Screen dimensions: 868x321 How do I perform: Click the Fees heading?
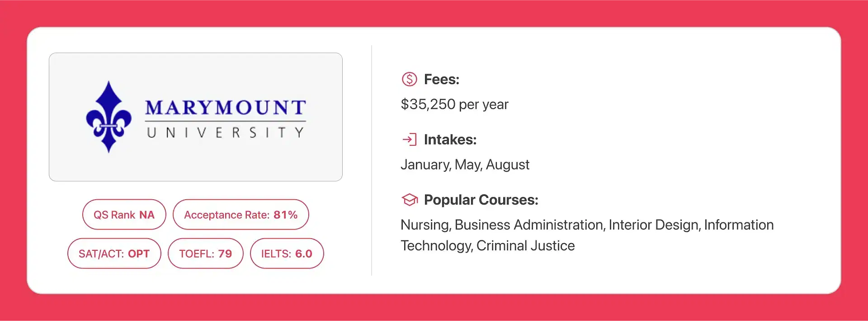[442, 79]
